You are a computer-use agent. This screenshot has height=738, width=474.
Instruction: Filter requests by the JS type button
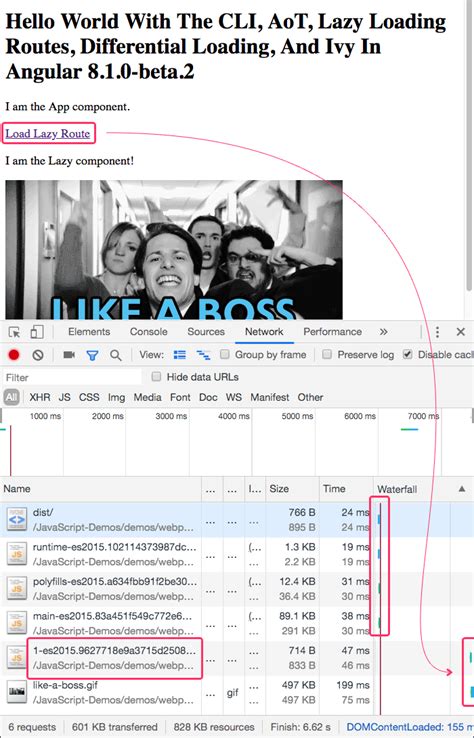tap(64, 397)
